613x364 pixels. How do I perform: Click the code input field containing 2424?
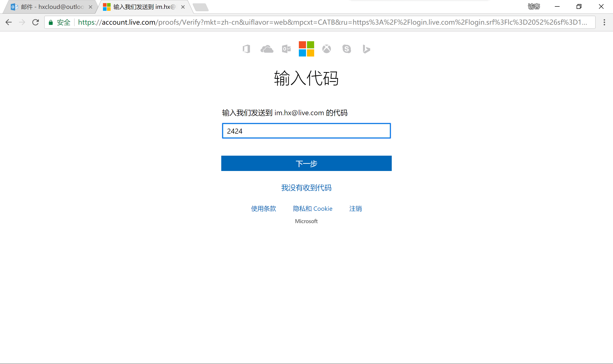coord(306,131)
